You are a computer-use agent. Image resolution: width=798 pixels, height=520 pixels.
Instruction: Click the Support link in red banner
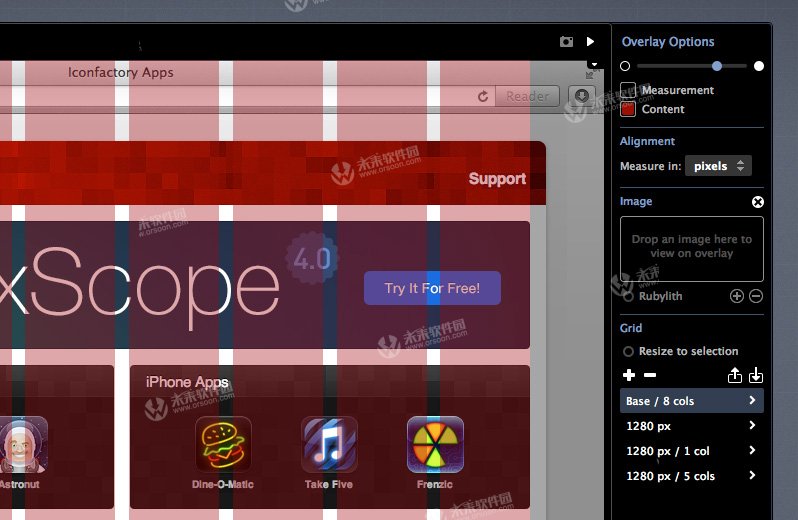(x=497, y=179)
